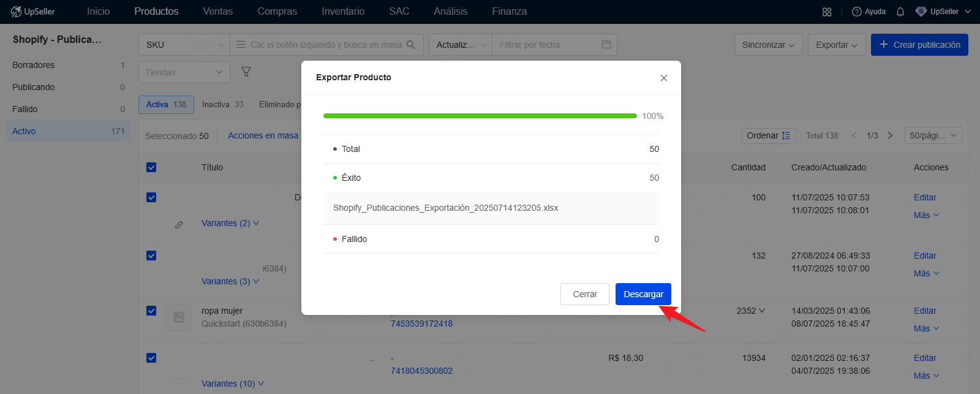Image resolution: width=980 pixels, height=394 pixels.
Task: Click the green export progress bar
Action: [480, 116]
